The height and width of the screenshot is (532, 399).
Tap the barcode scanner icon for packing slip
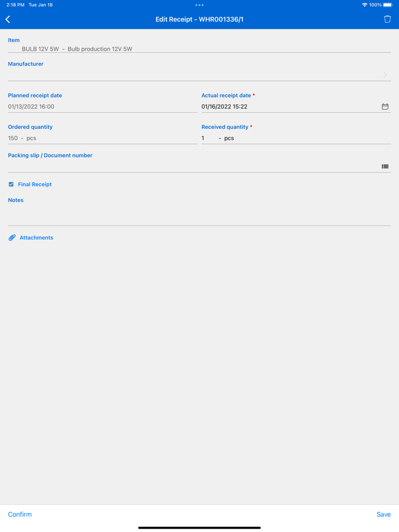coord(385,166)
